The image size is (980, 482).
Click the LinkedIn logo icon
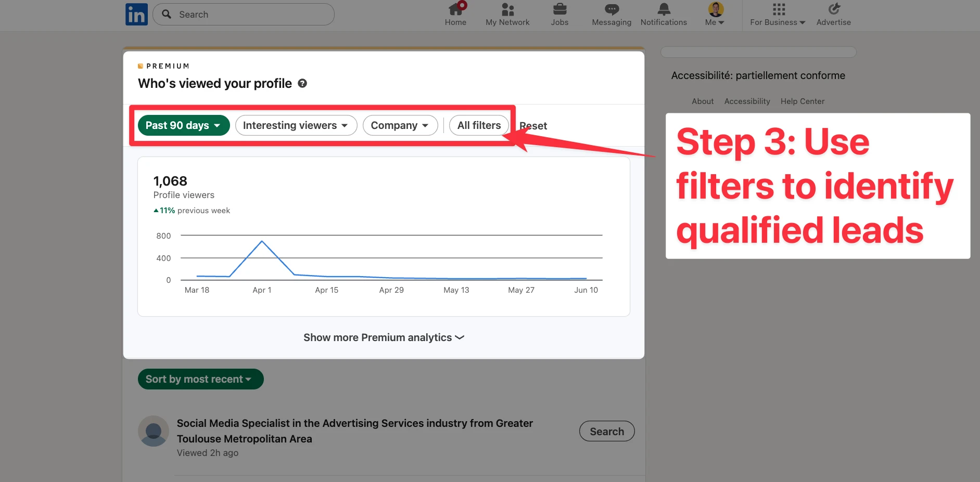pyautogui.click(x=136, y=14)
